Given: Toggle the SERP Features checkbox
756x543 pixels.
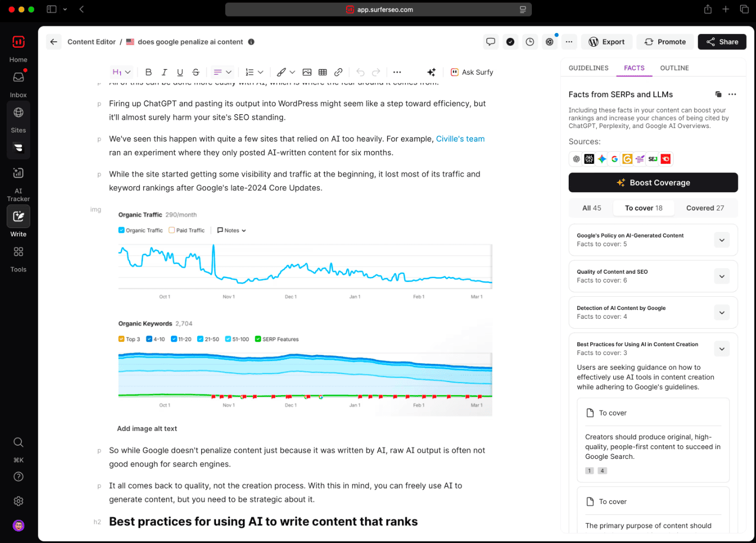Looking at the screenshot, I should pos(258,339).
